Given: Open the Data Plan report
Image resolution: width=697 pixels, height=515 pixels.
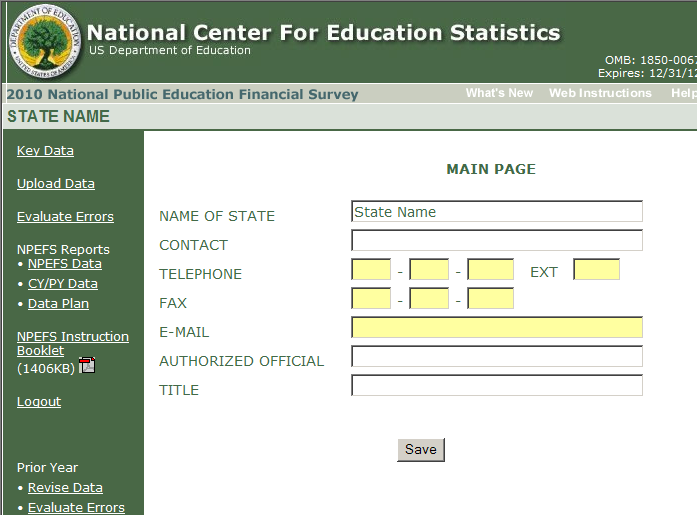Looking at the screenshot, I should 58,304.
